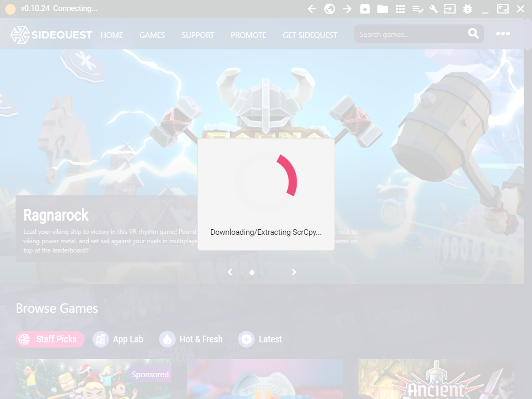Image resolution: width=532 pixels, height=399 pixels.
Task: Select the Latest filter
Action: coord(260,339)
